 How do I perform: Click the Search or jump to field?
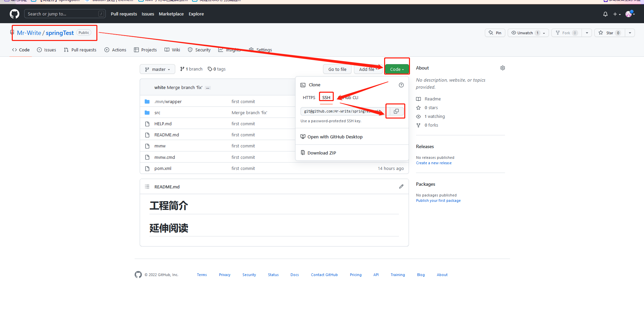pos(65,14)
